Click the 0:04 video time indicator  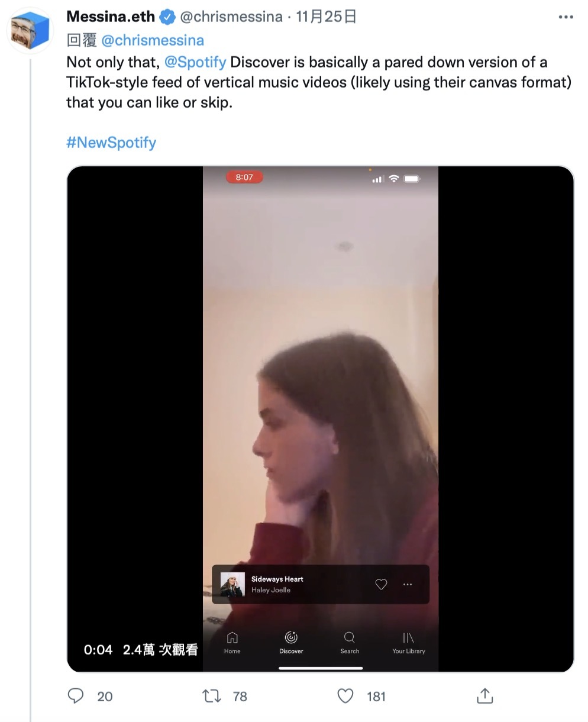pyautogui.click(x=98, y=650)
